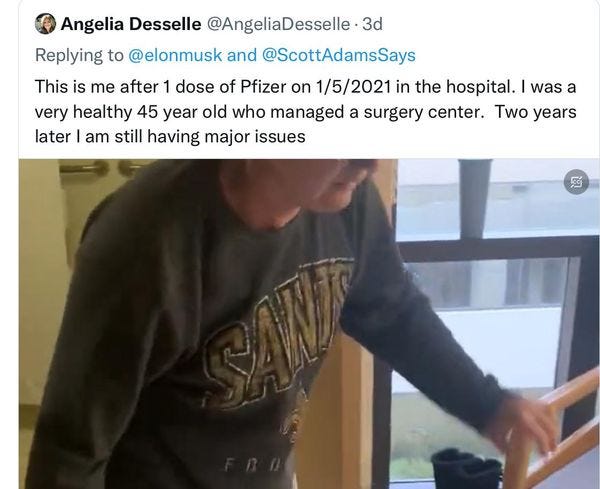Screen dimensions: 600x489
Task: Open the @ScottAdamsSays mention link
Action: (339, 55)
